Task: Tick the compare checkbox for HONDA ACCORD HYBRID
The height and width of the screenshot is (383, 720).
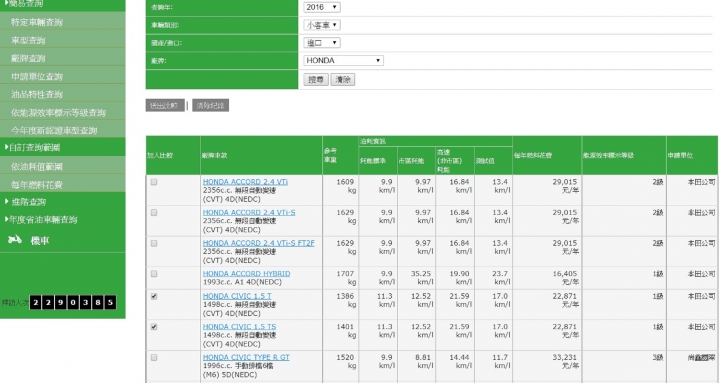Action: [x=154, y=274]
